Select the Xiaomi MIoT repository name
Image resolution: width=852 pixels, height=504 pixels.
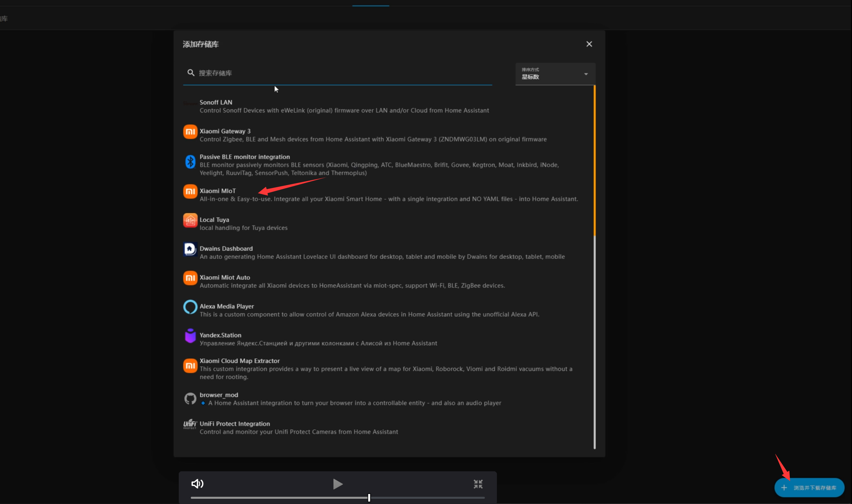[x=218, y=191]
